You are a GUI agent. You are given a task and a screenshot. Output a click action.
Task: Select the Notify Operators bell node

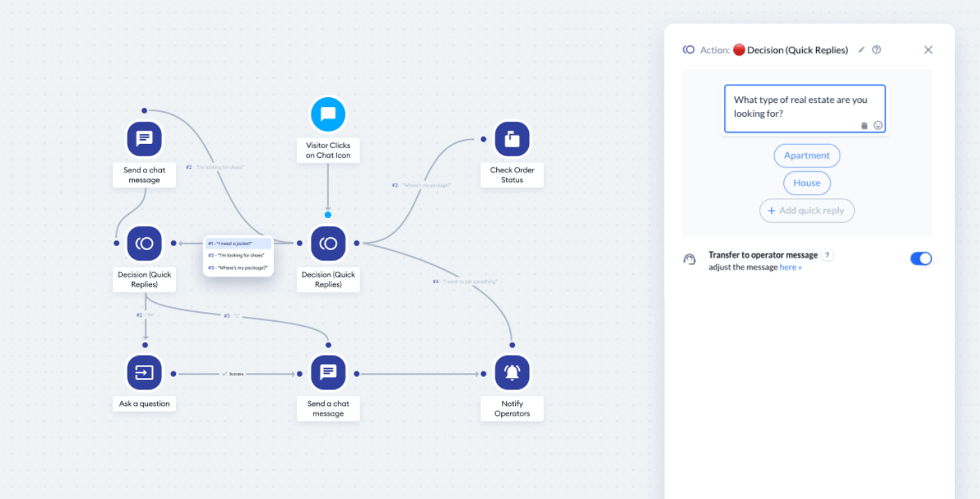pyautogui.click(x=512, y=373)
